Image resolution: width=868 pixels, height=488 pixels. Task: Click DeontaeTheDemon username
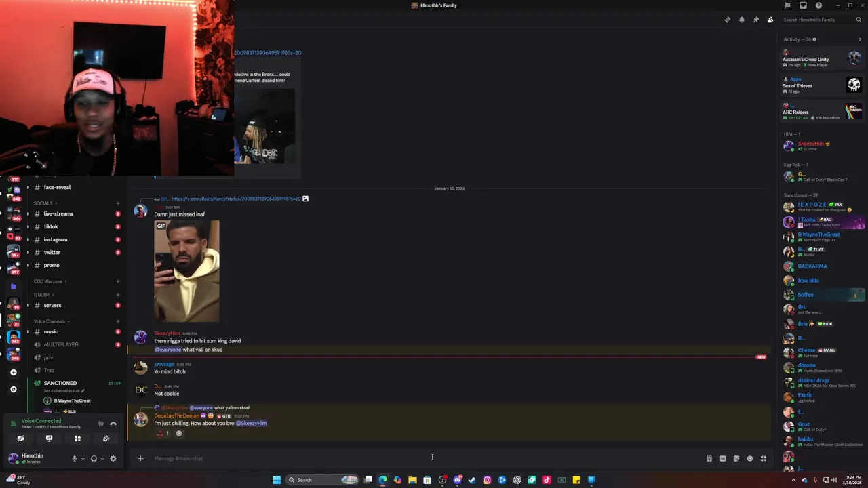pyautogui.click(x=176, y=415)
